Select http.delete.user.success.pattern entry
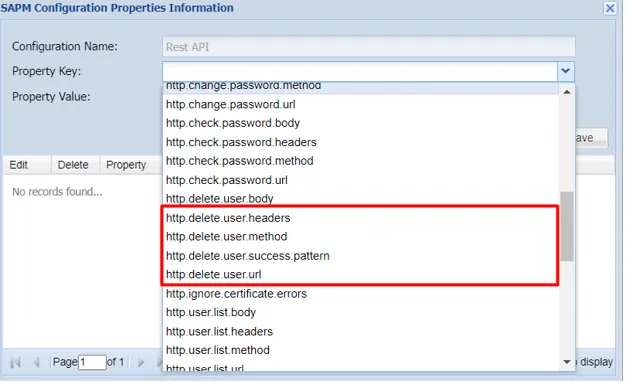The width and height of the screenshot is (628, 382). point(360,256)
